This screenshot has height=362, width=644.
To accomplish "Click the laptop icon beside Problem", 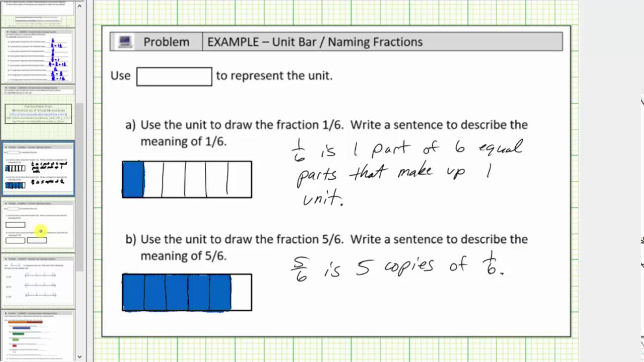I will [125, 42].
